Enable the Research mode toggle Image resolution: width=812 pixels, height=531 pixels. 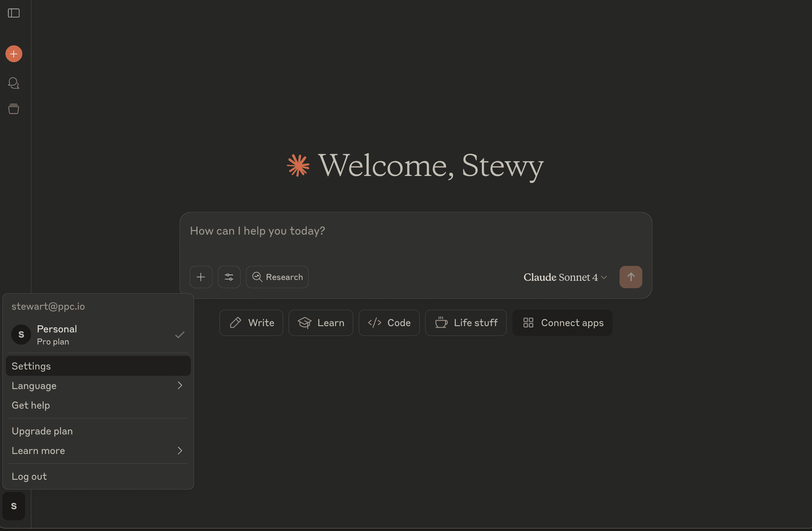click(x=277, y=277)
